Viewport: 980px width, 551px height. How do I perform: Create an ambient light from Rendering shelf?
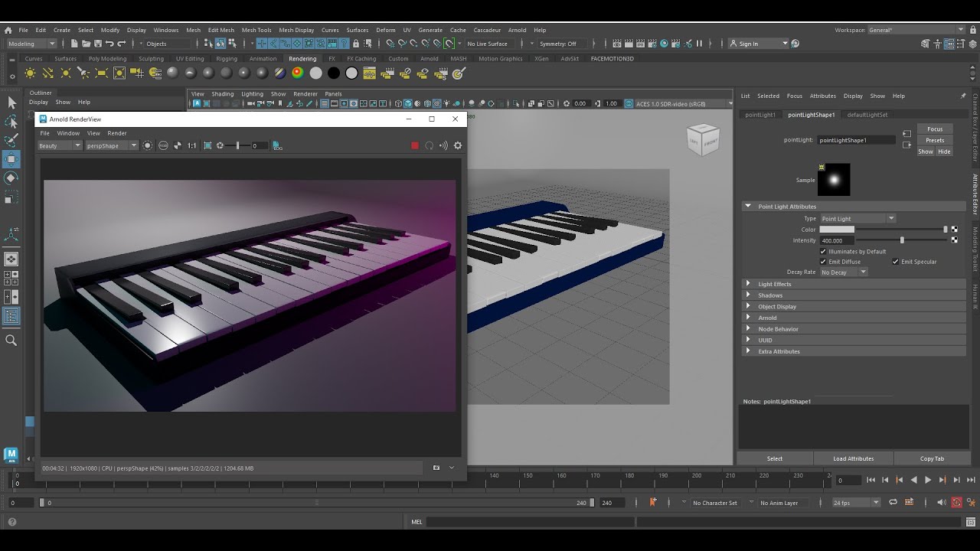click(x=30, y=73)
